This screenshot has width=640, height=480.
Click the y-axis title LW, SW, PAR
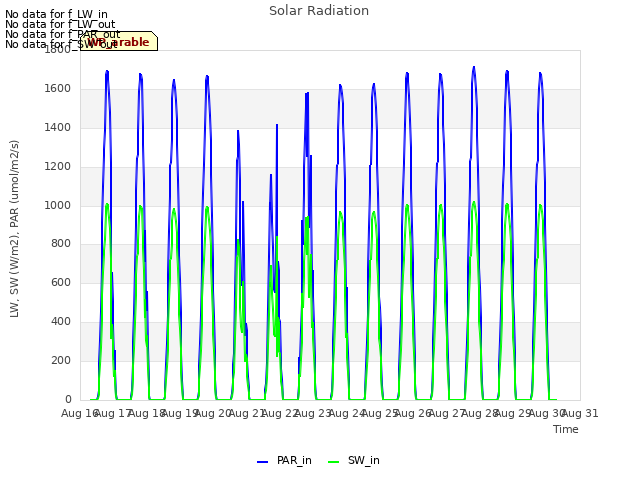click(x=15, y=229)
